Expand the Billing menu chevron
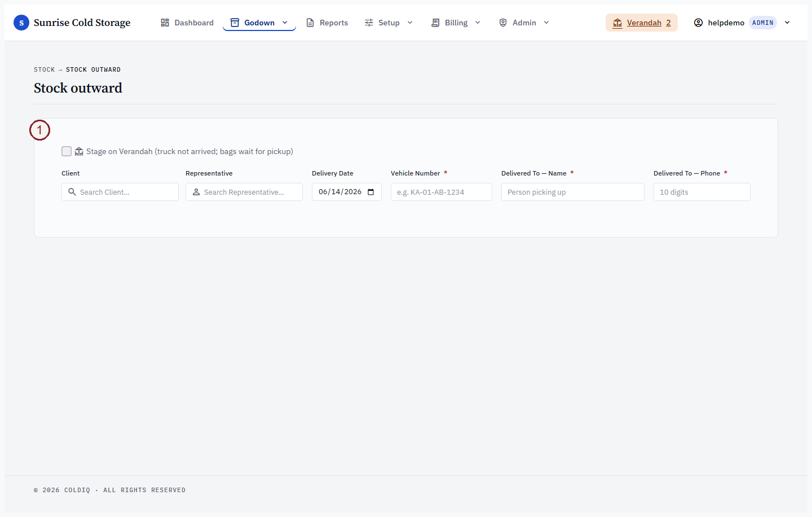This screenshot has height=517, width=812. pyautogui.click(x=478, y=23)
